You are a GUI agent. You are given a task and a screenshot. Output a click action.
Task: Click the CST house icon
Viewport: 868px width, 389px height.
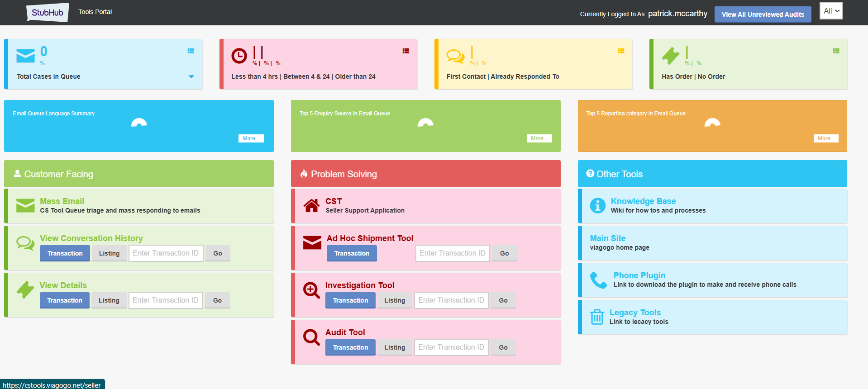point(311,206)
